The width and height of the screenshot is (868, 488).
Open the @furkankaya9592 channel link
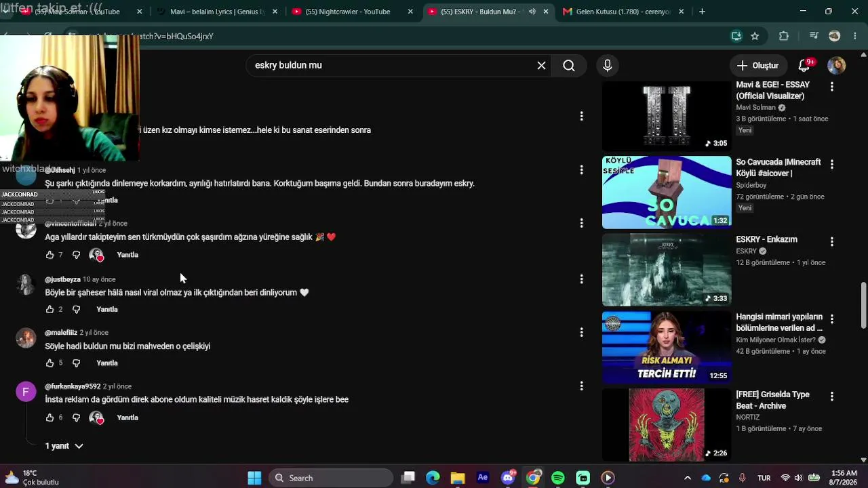pyautogui.click(x=73, y=386)
